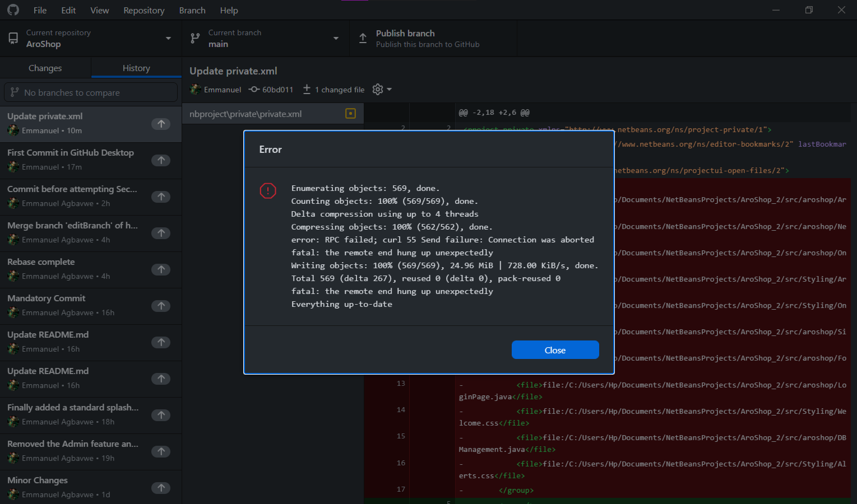857x504 pixels.
Task: Maximize the GitHub Desktop window
Action: (809, 10)
